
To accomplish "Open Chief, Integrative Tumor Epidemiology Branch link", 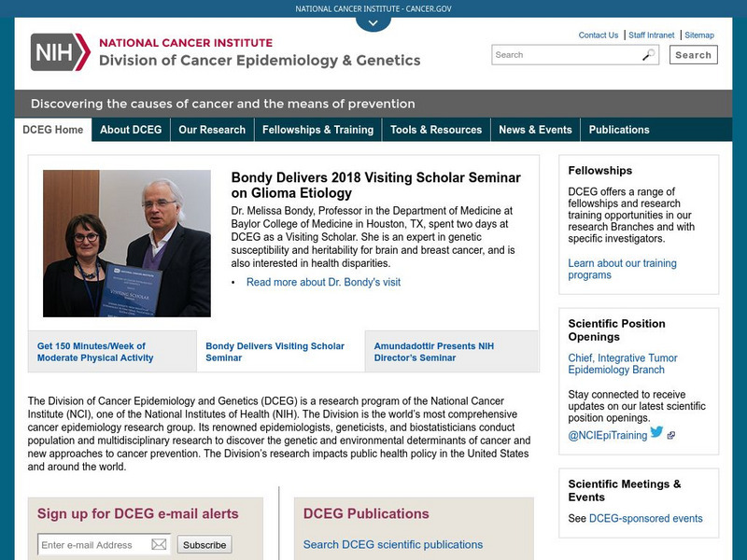I will click(x=622, y=364).
